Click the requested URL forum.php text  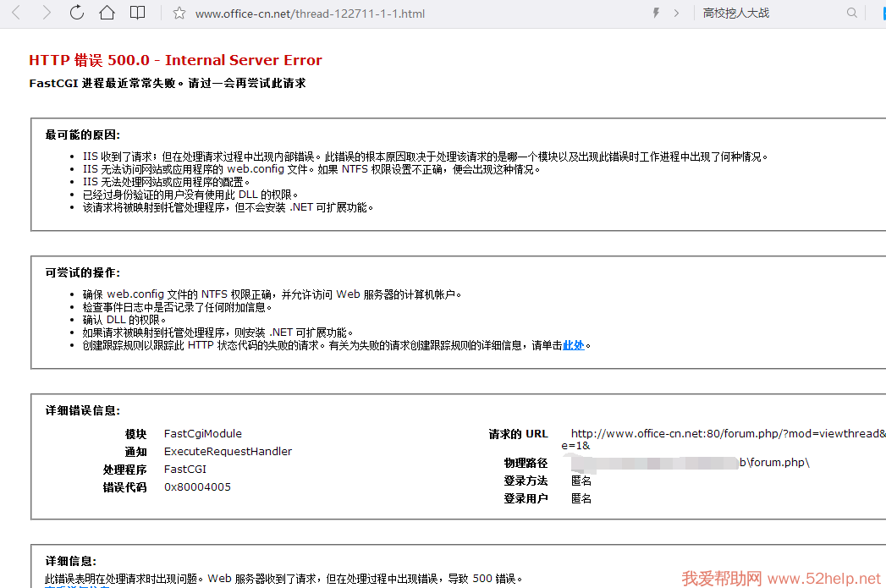728,434
